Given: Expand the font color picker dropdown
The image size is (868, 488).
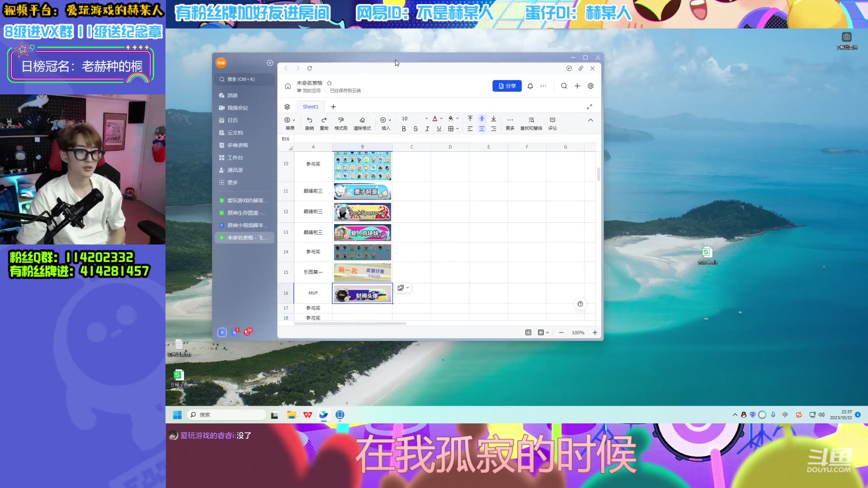Looking at the screenshot, I should tap(441, 118).
